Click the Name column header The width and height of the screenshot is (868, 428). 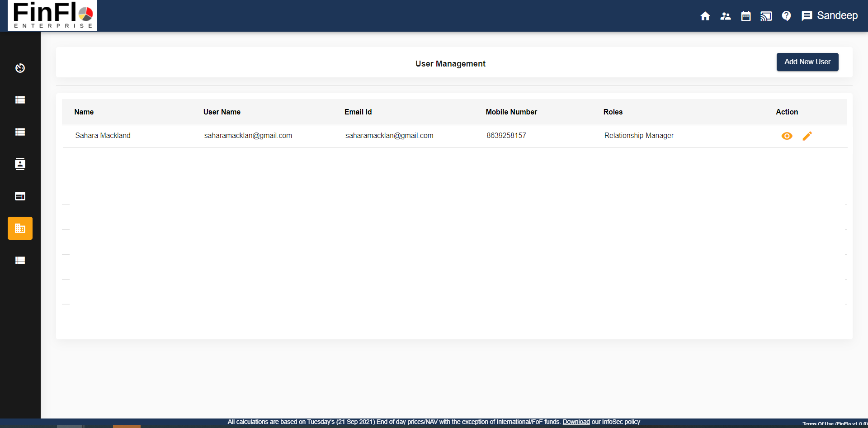coord(84,112)
